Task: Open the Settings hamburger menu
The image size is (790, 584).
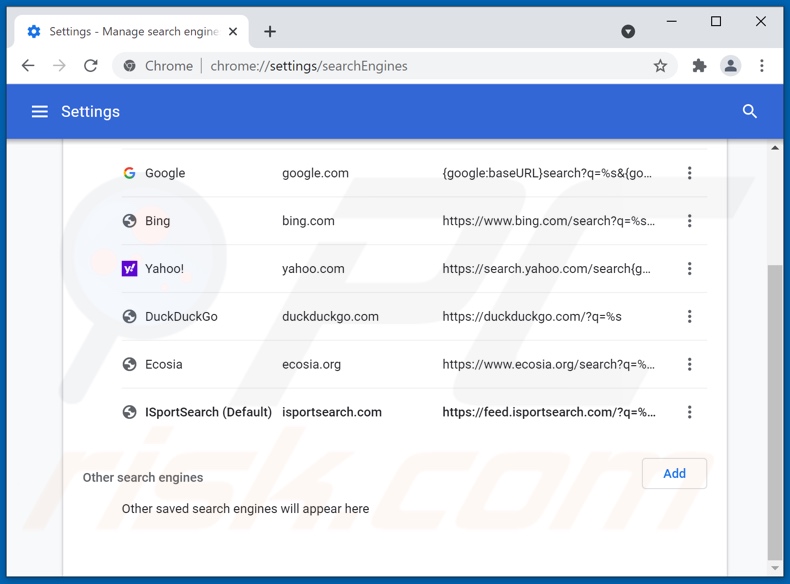Action: point(39,112)
